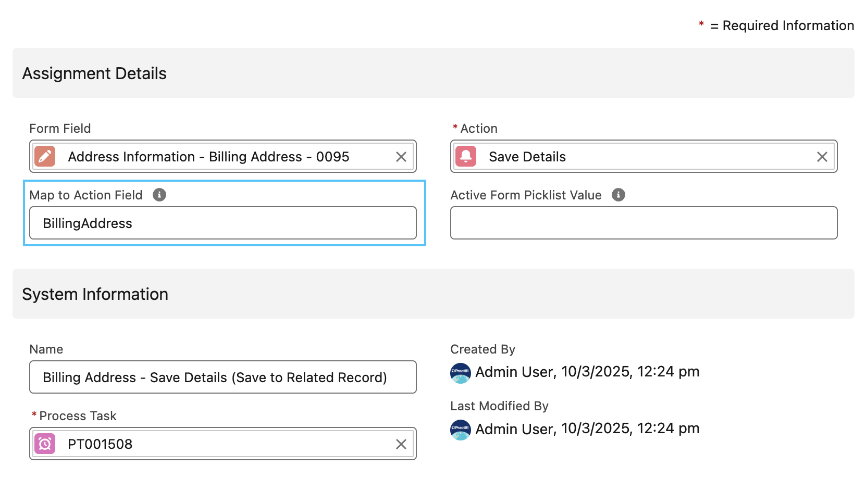This screenshot has height=504, width=866.
Task: Focus the Active Form Picklist Value input
Action: (x=644, y=223)
